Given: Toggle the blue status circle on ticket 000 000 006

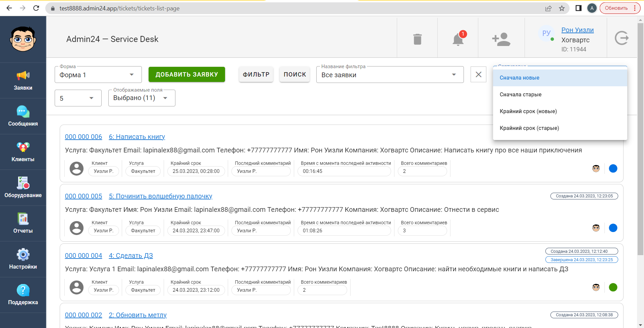Looking at the screenshot, I should click(x=613, y=169).
